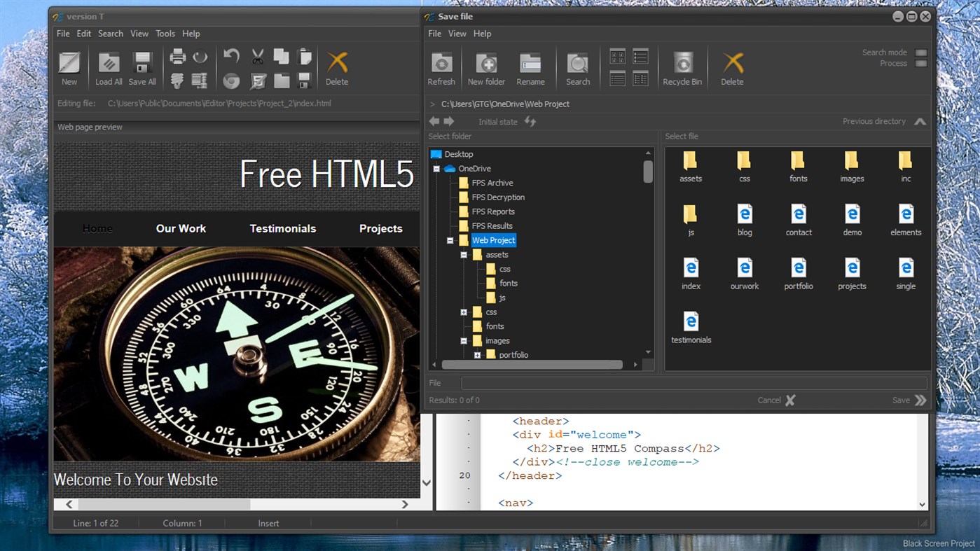
Task: Toggle the Process indicator
Action: [x=921, y=64]
